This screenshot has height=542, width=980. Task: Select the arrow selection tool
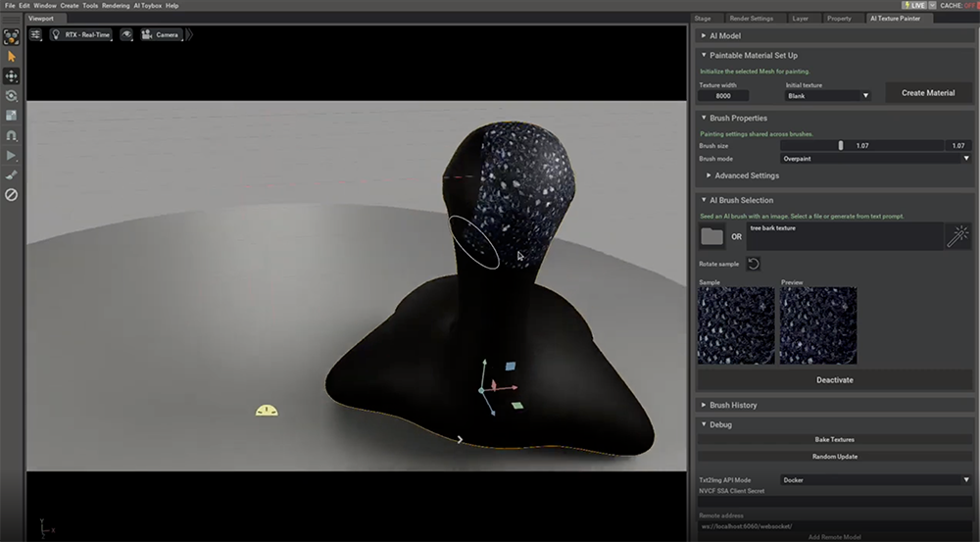12,57
